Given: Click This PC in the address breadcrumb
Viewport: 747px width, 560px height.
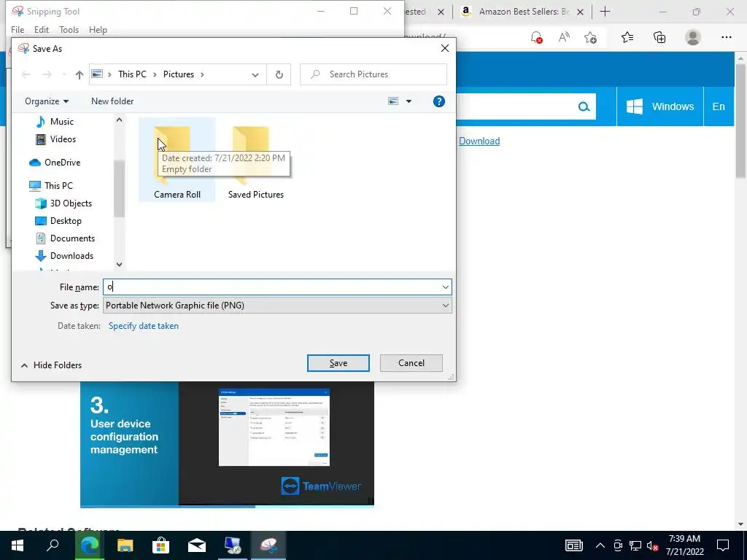Looking at the screenshot, I should pyautogui.click(x=132, y=75).
